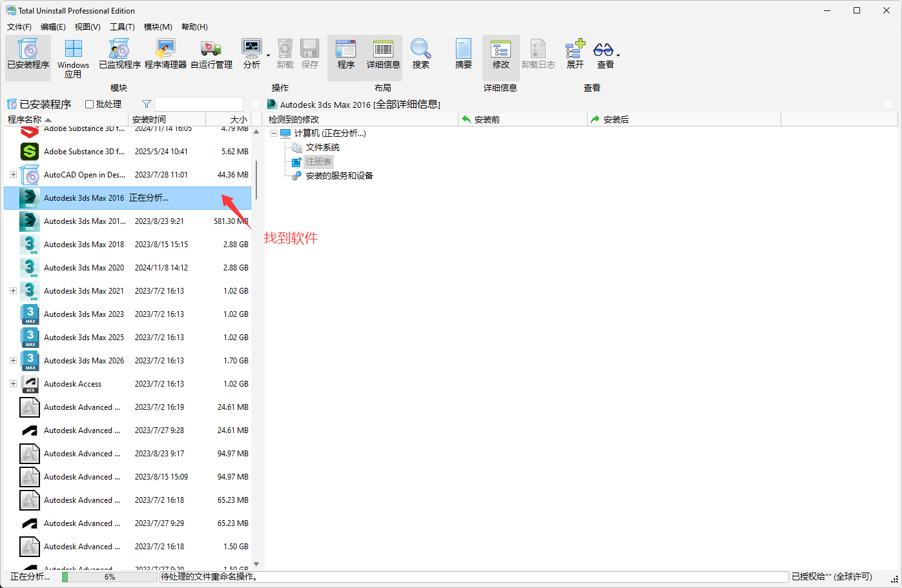
Task: Open the 编辑(E) menu
Action: pyautogui.click(x=53, y=26)
